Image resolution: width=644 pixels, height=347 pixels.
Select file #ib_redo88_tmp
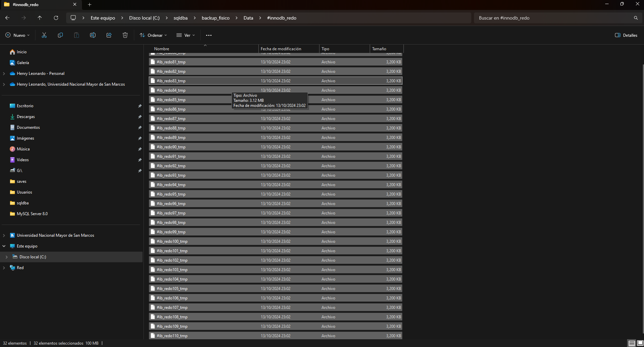point(276,128)
